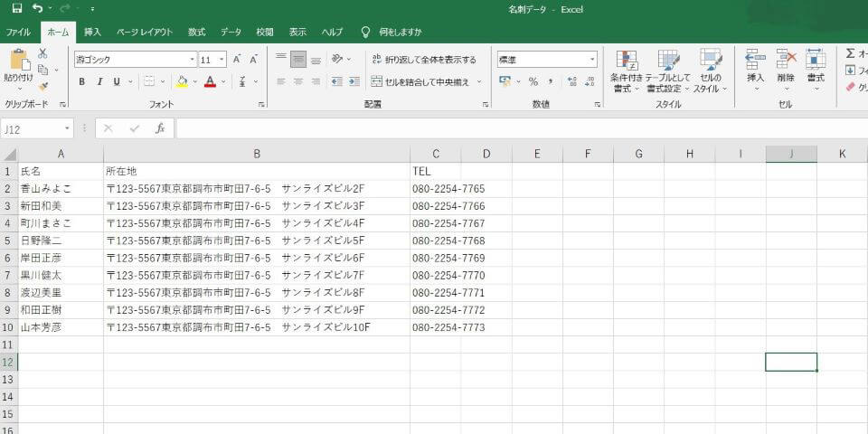This screenshot has height=434, width=868.
Task: Click the Increase Indent icon
Action: point(354,81)
